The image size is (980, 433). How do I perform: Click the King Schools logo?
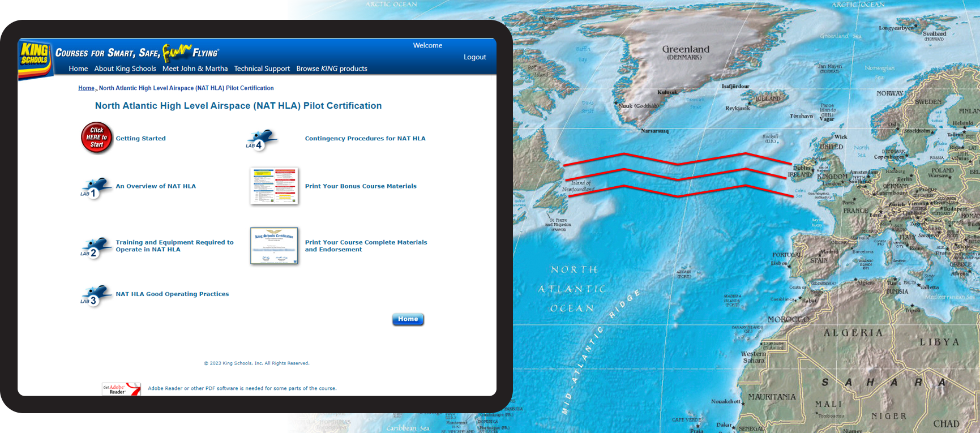35,58
